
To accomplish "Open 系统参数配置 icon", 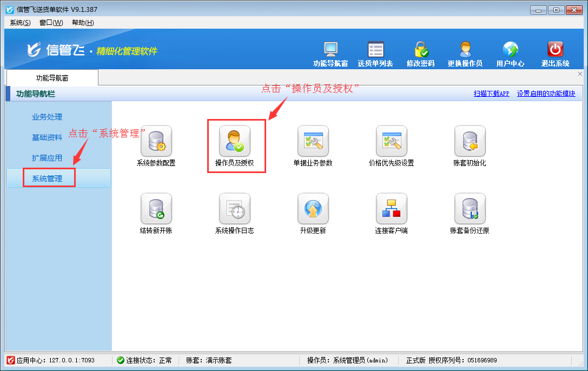I will click(x=156, y=141).
